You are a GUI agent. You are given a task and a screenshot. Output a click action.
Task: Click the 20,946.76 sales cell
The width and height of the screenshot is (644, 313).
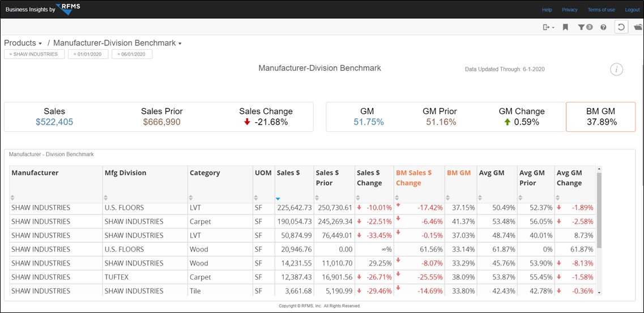295,250
